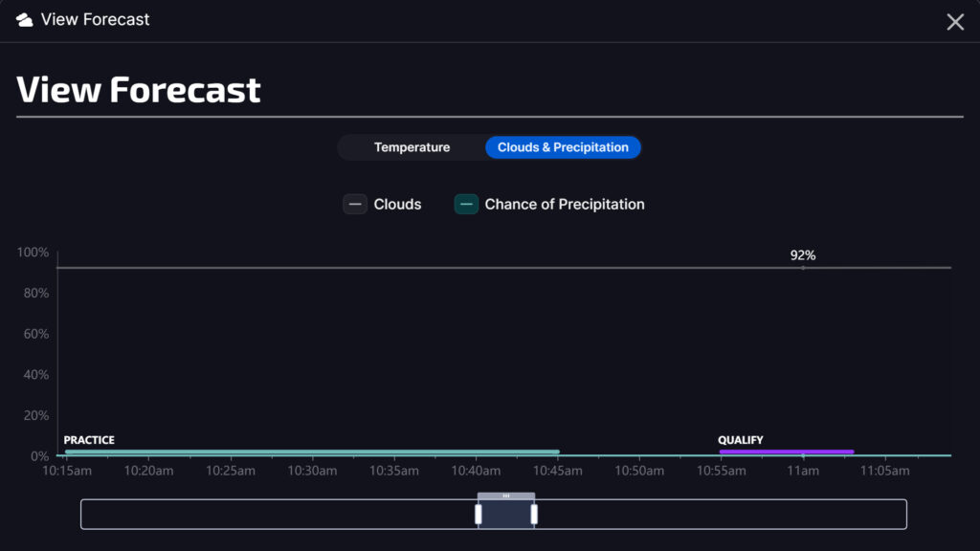Toggle the Clouds series via its label
Image resolution: width=980 pixels, height=551 pixels.
click(397, 204)
